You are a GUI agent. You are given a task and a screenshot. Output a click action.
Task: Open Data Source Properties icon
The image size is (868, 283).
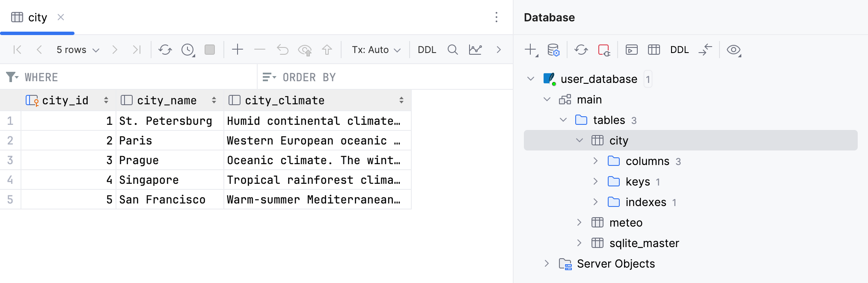pos(553,50)
